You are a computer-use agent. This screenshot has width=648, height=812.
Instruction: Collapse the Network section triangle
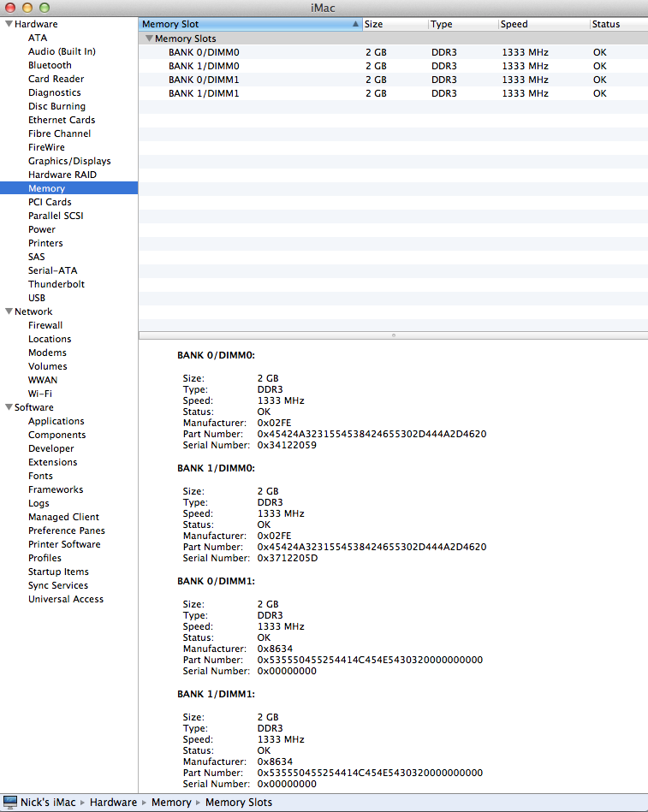point(9,311)
